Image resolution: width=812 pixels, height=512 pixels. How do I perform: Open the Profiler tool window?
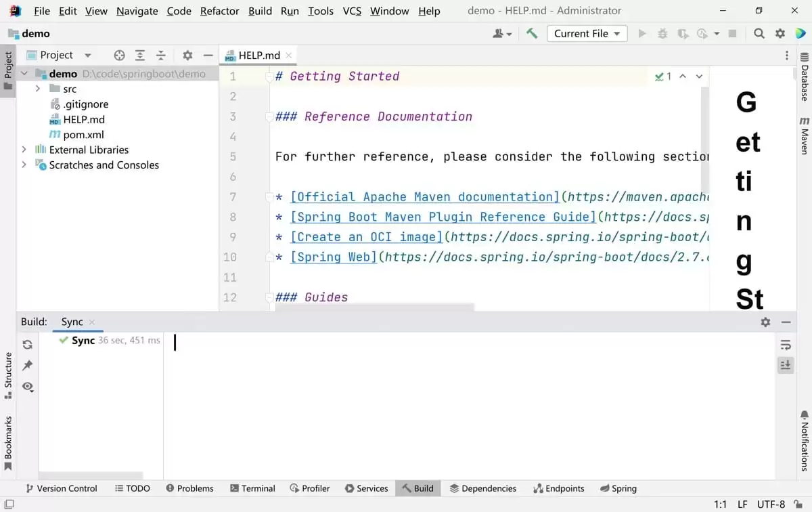(310, 488)
